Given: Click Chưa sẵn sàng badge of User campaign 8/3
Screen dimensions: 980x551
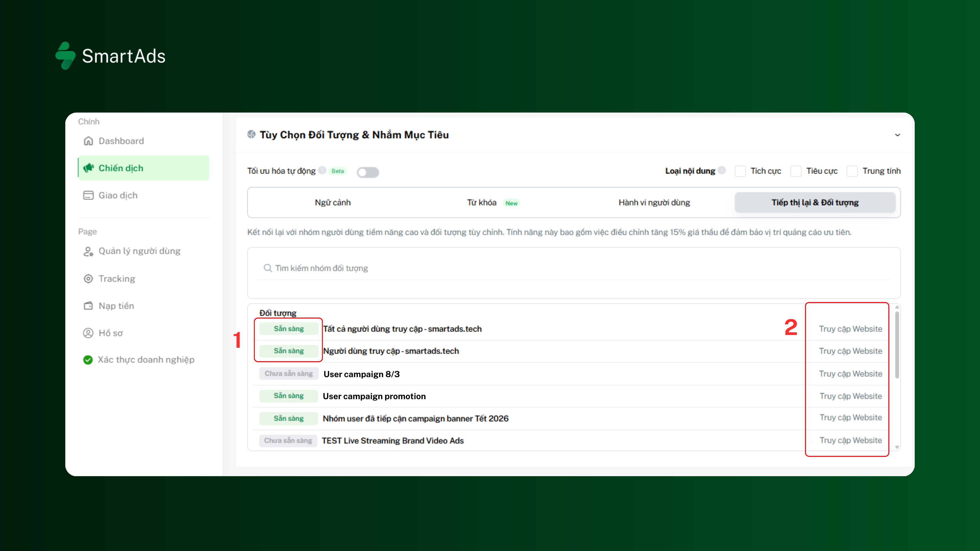Looking at the screenshot, I should [x=288, y=374].
